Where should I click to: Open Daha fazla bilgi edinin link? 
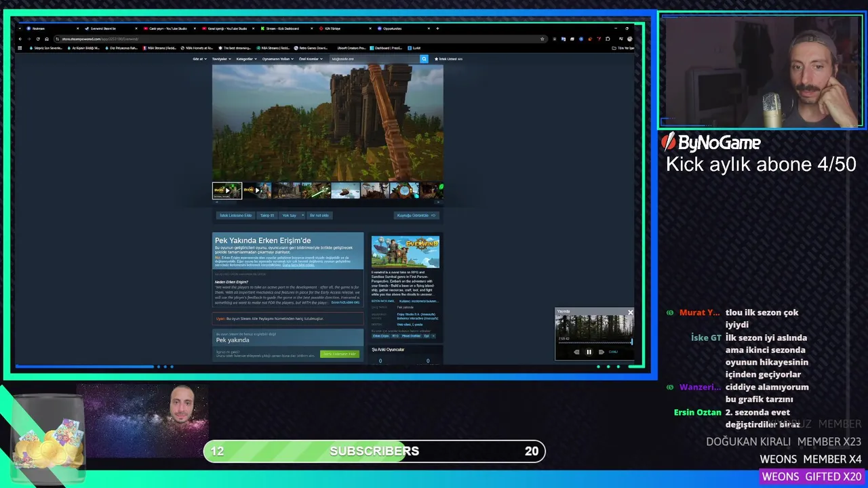point(298,265)
